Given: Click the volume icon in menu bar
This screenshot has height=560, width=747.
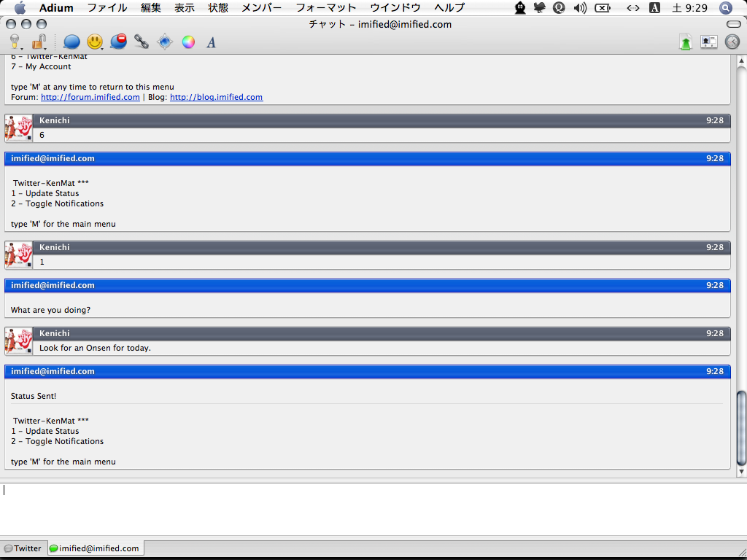Looking at the screenshot, I should [580, 7].
